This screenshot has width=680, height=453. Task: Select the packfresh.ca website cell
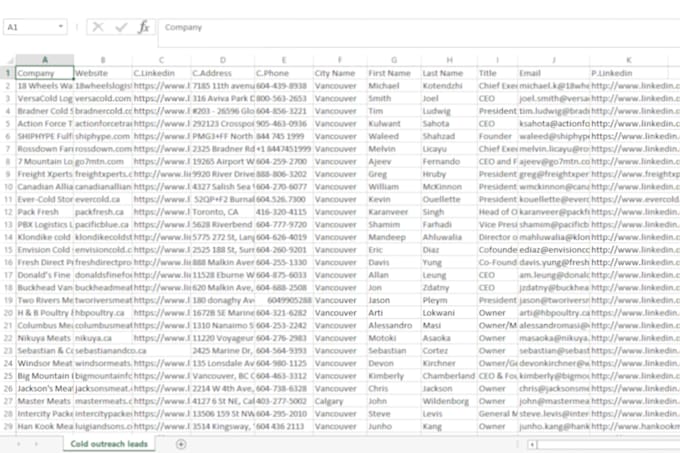(x=103, y=212)
